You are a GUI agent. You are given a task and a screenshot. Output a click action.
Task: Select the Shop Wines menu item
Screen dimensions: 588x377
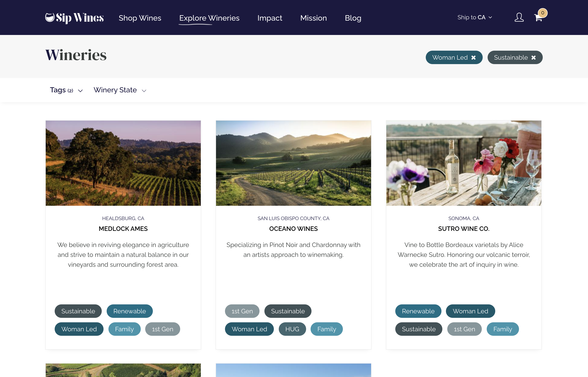click(140, 18)
